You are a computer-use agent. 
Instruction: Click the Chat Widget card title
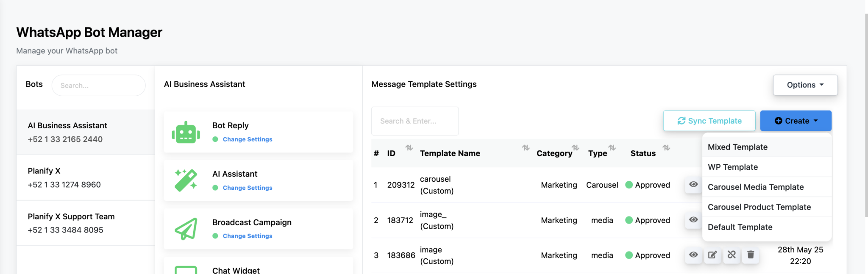tap(236, 270)
